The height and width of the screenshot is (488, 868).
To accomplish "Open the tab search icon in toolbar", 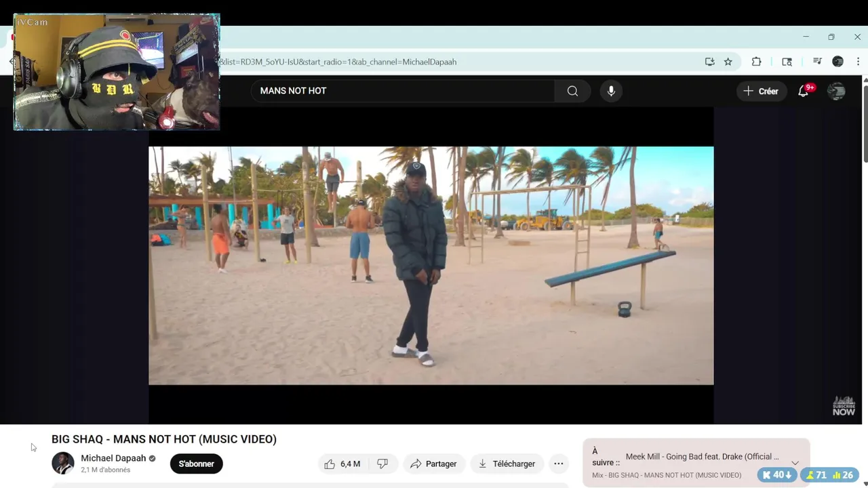I will [x=787, y=62].
